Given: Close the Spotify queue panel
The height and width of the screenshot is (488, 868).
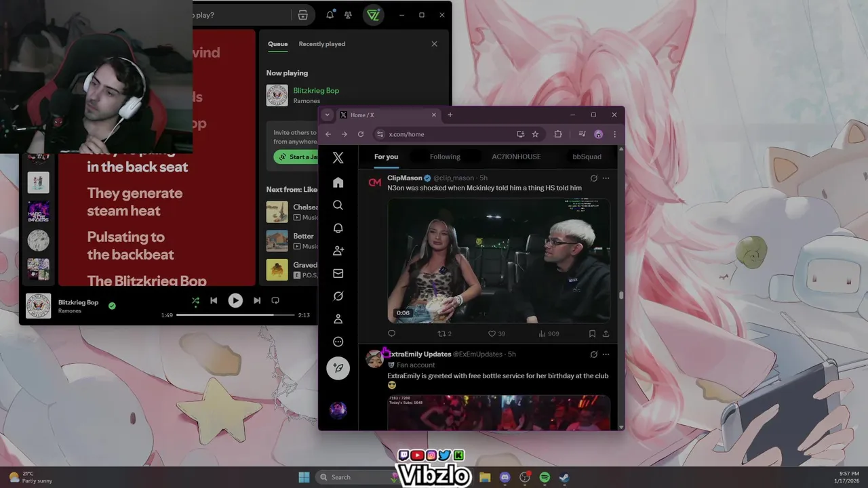Looking at the screenshot, I should click(434, 44).
